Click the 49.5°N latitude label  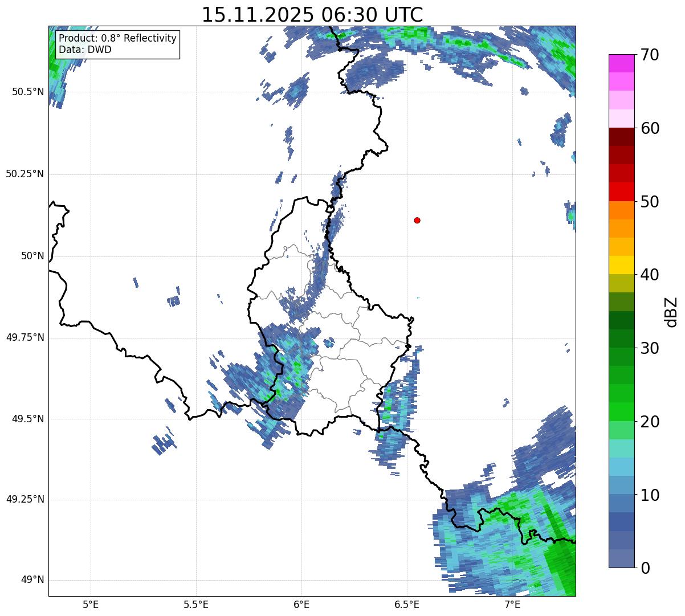coord(28,419)
